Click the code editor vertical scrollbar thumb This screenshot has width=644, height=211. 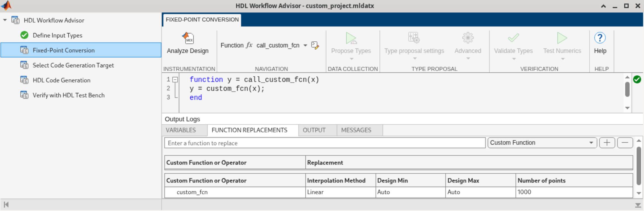pyautogui.click(x=627, y=89)
